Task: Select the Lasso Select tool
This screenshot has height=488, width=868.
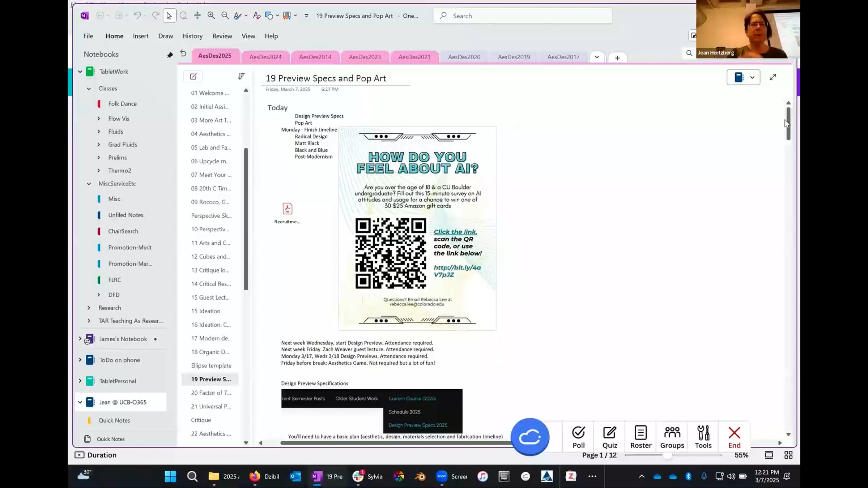Action: [183, 16]
